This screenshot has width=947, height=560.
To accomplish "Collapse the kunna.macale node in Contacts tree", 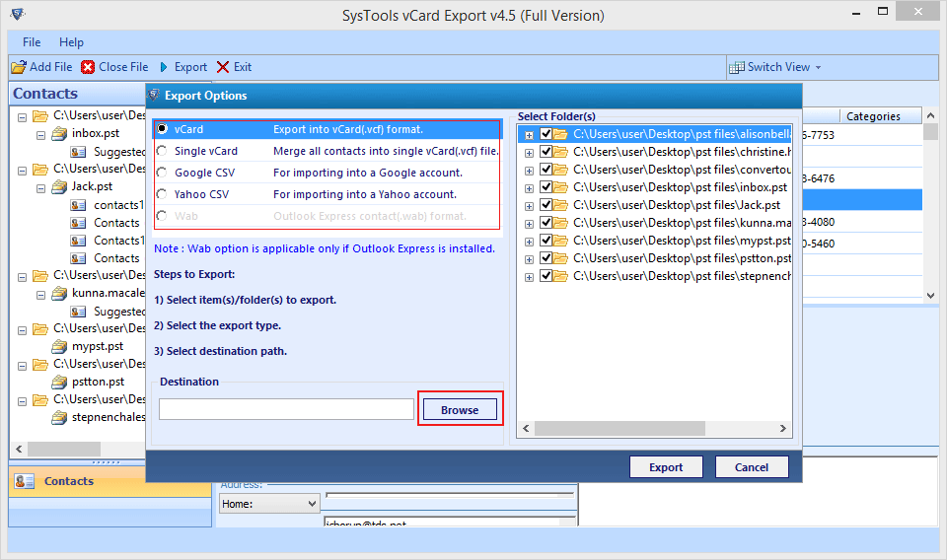I will click(x=41, y=295).
